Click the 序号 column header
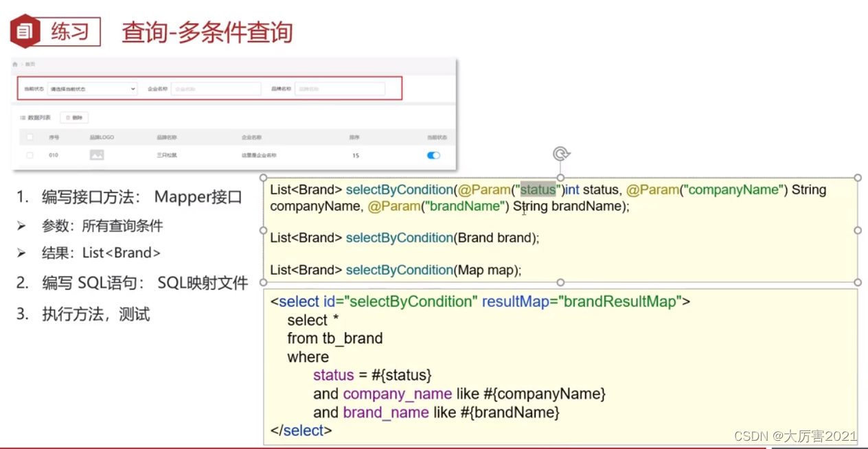This screenshot has width=868, height=449. (54, 137)
